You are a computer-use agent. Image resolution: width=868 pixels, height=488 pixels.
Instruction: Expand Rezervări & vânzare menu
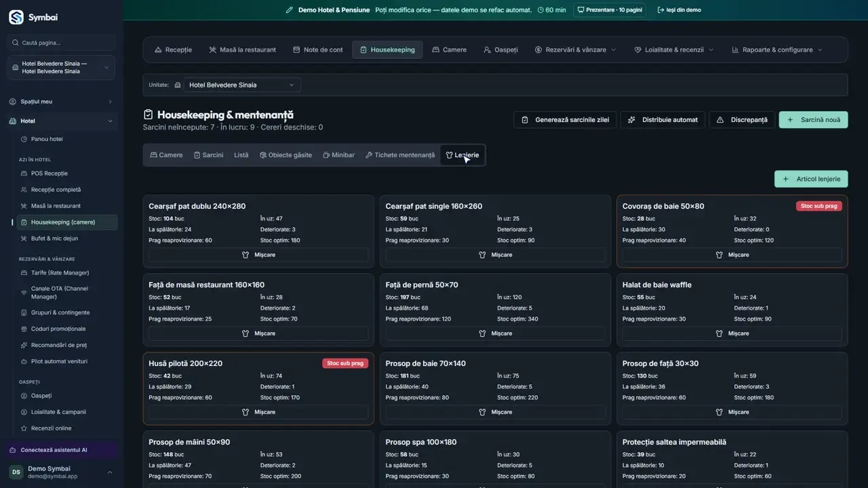pos(575,49)
